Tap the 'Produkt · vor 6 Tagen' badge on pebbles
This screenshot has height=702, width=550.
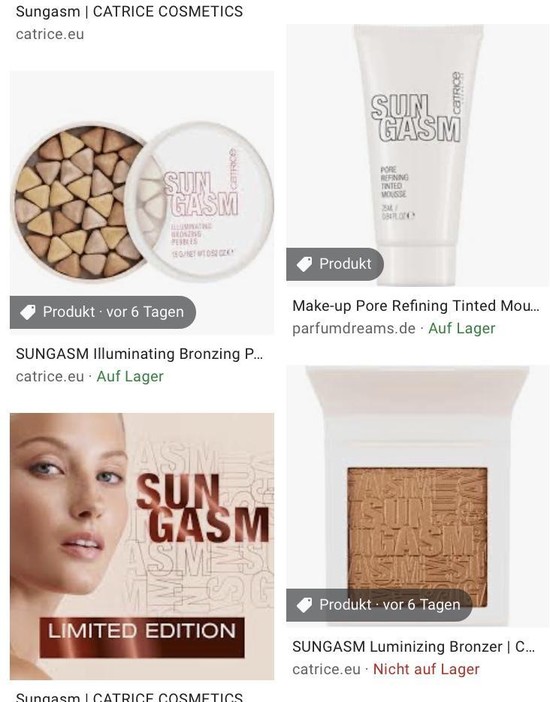103,312
